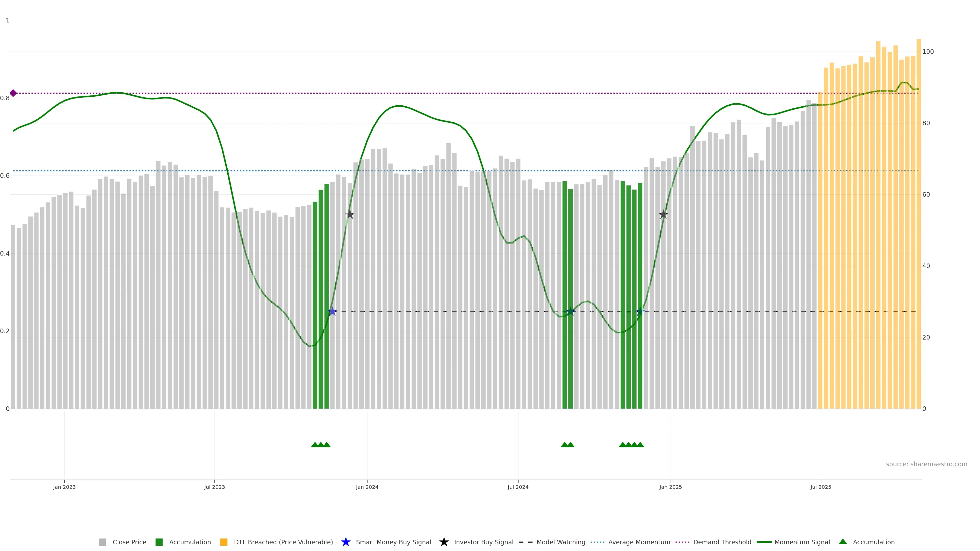This screenshot has height=551, width=980.
Task: Click the black Investor Buy star near Jan 2025
Action: (x=663, y=215)
